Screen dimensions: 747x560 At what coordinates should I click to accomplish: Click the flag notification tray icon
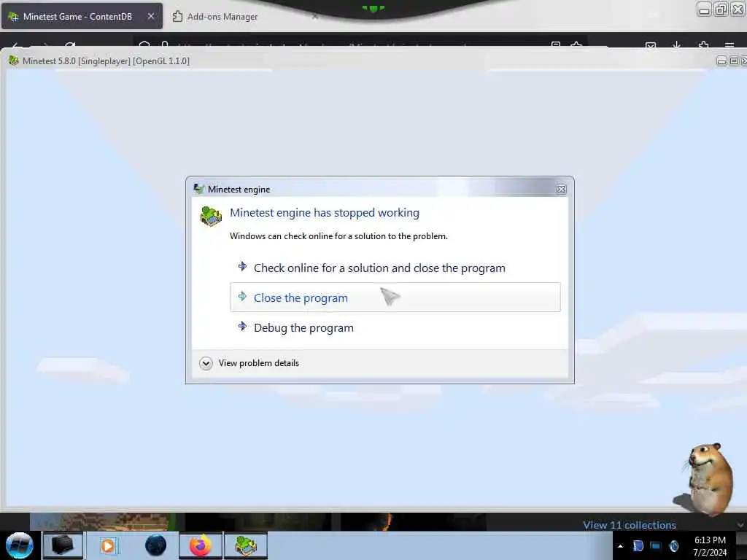point(638,545)
